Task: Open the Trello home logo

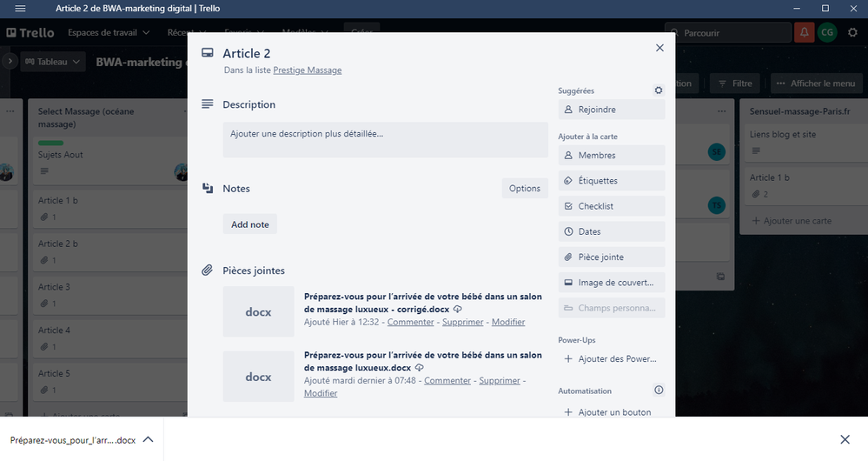Action: (x=30, y=33)
